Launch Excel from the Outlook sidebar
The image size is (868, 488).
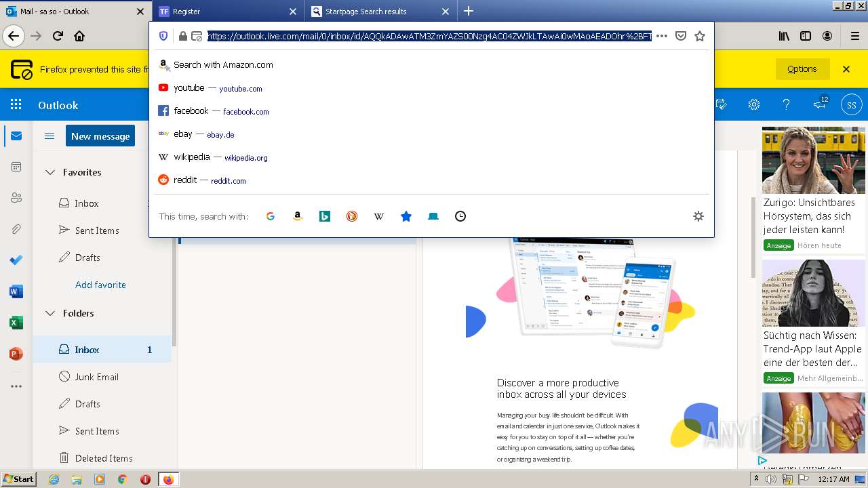(16, 323)
